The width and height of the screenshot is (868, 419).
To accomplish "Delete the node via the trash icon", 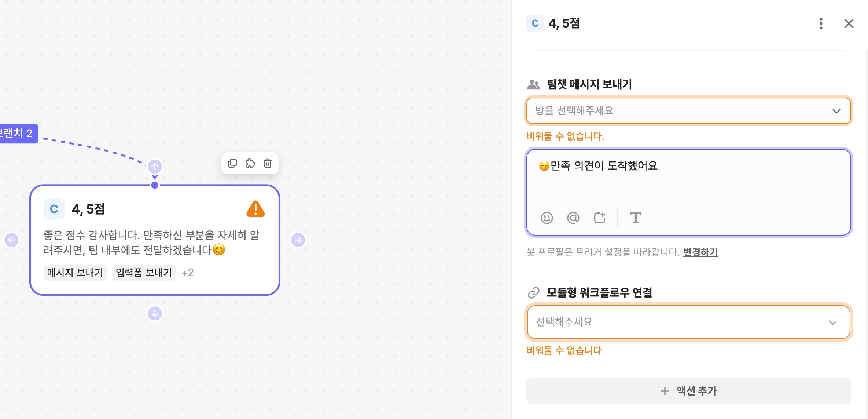I will (268, 163).
